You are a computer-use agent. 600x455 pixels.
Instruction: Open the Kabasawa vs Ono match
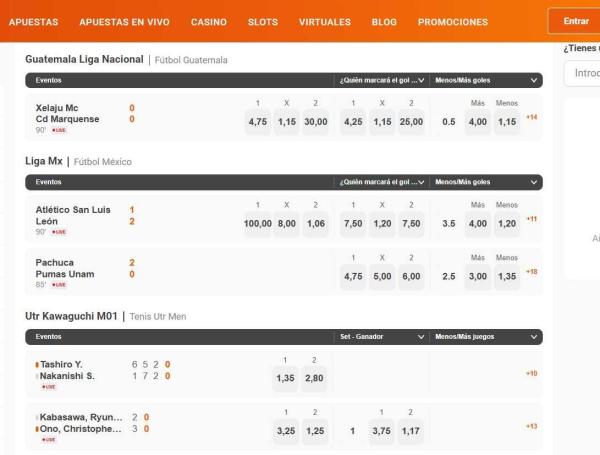pyautogui.click(x=81, y=423)
